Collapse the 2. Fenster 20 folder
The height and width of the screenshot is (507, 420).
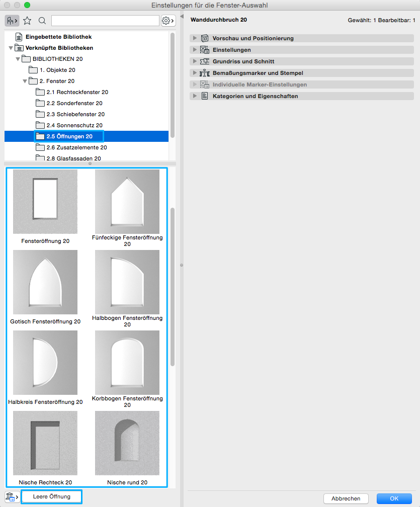tap(25, 81)
